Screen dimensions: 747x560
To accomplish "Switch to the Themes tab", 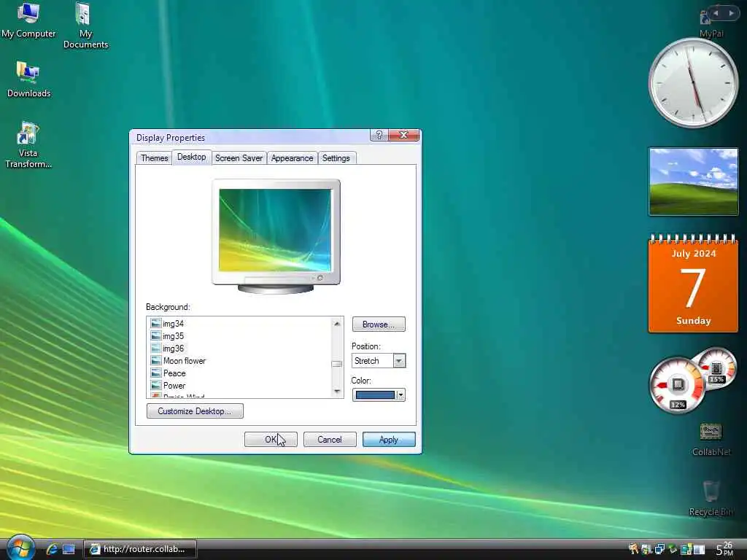I will [154, 158].
